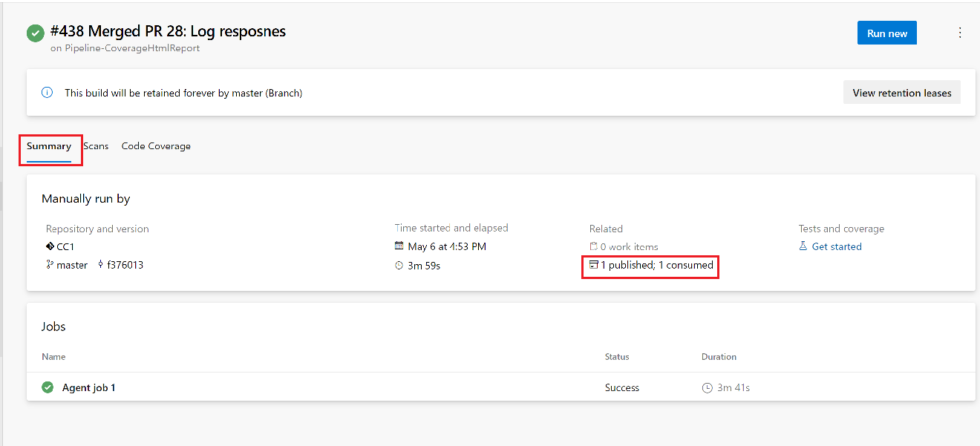Click the info icon on the retention banner
980x446 pixels.
tap(48, 92)
